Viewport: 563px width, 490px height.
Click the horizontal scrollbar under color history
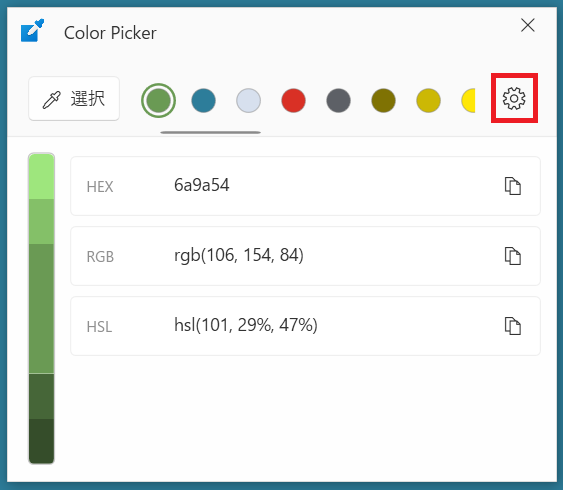click(210, 132)
